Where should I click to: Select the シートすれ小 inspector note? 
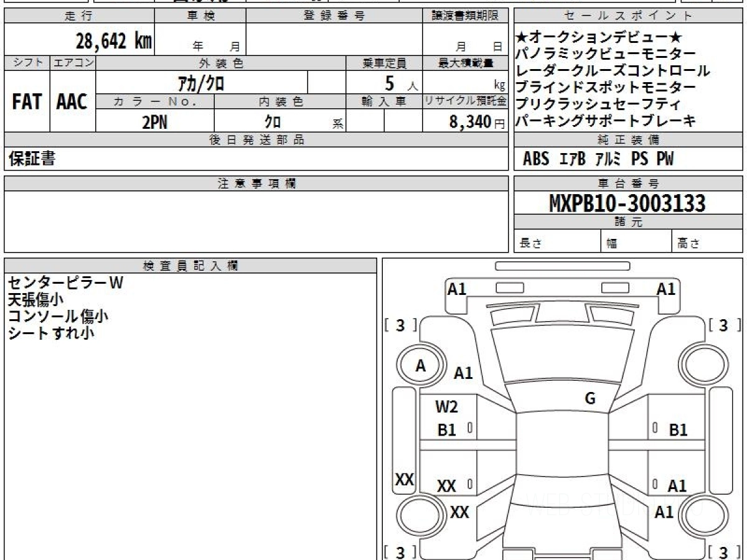tap(51, 334)
